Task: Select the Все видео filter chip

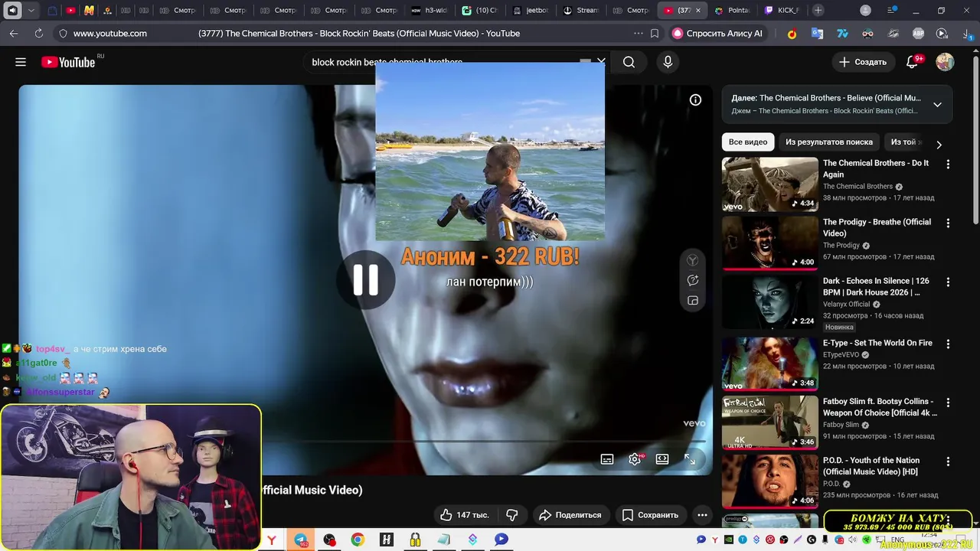Action: pyautogui.click(x=748, y=142)
